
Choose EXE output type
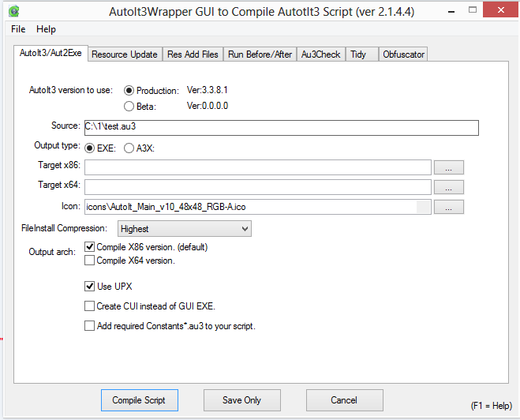coord(90,148)
